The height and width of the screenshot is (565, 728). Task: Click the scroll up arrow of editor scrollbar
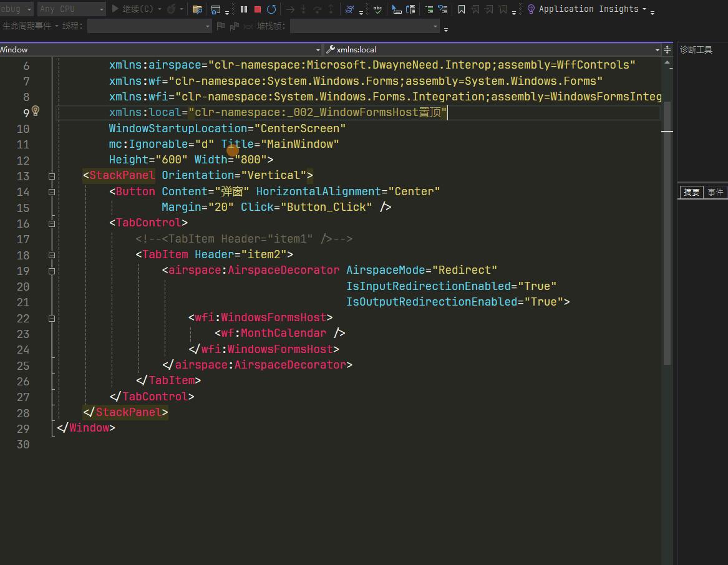[667, 62]
